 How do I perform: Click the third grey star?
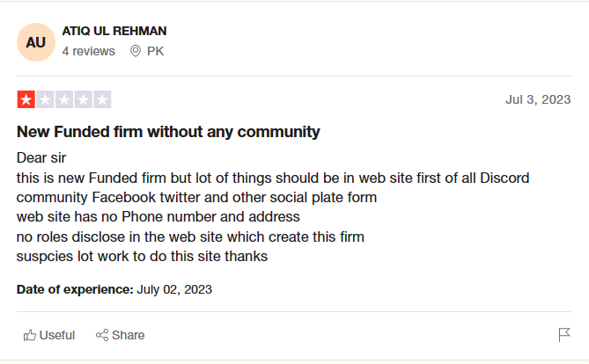64,99
